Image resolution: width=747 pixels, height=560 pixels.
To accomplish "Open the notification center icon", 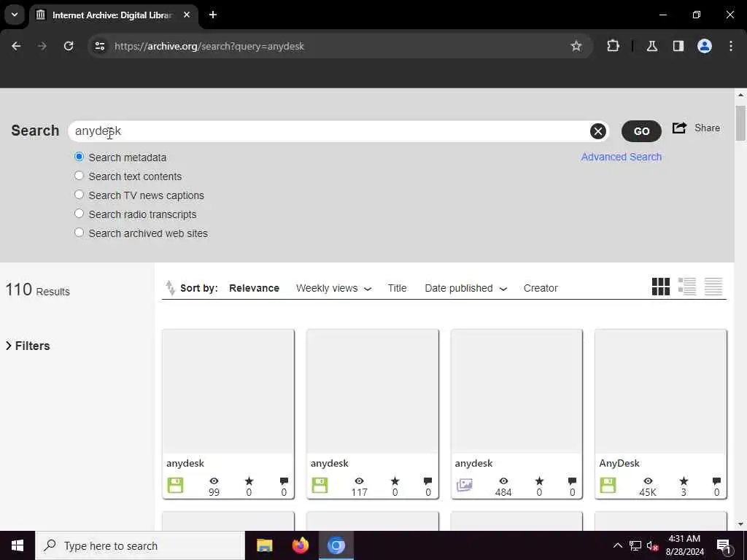I will tap(724, 545).
